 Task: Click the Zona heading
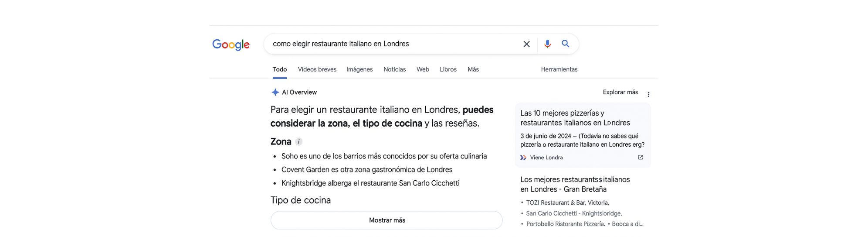click(x=281, y=141)
